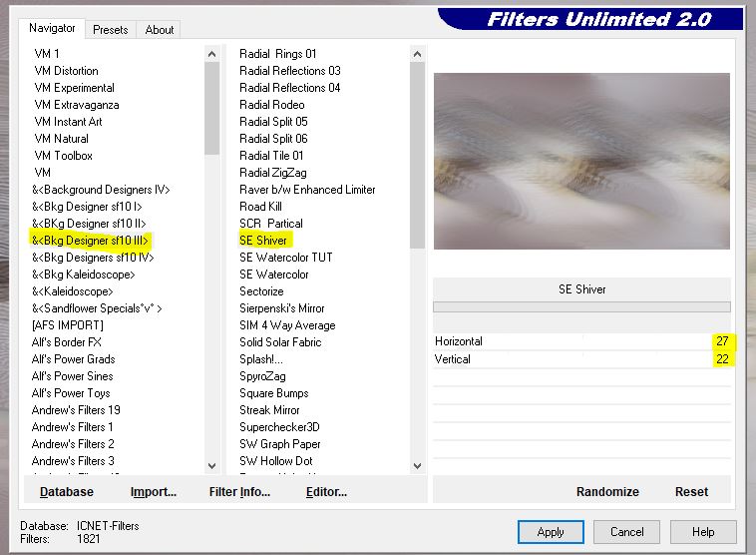Open the Editor... option
This screenshot has height=555, width=756.
coord(326,491)
